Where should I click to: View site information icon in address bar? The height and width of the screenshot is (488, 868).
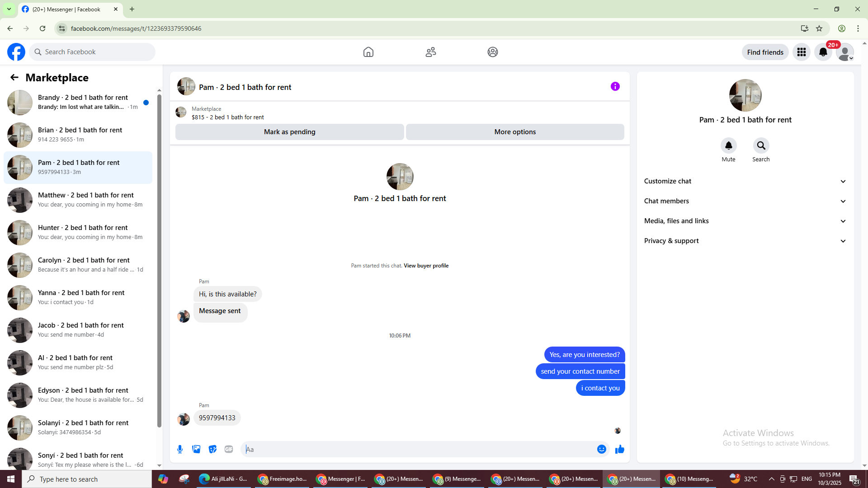pos(62,28)
